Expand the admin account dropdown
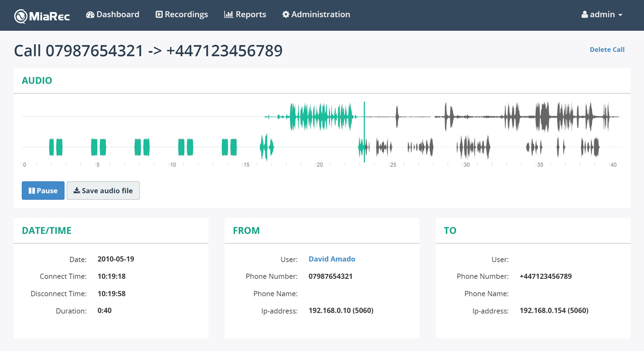The image size is (644, 351). (x=602, y=14)
